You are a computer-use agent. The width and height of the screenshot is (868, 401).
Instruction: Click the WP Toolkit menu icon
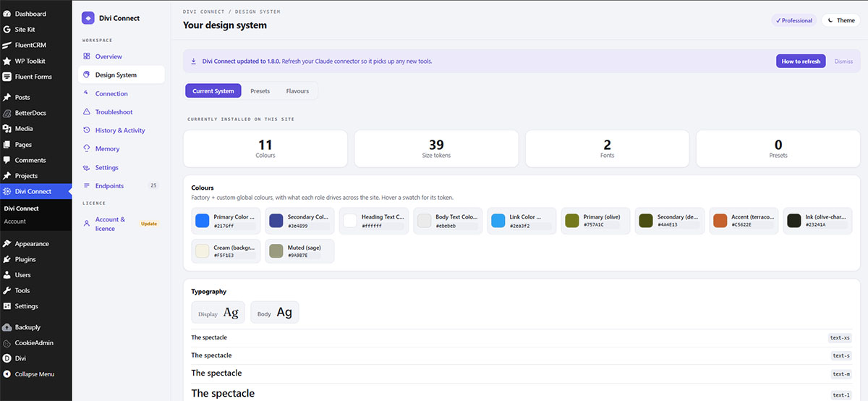[x=7, y=61]
